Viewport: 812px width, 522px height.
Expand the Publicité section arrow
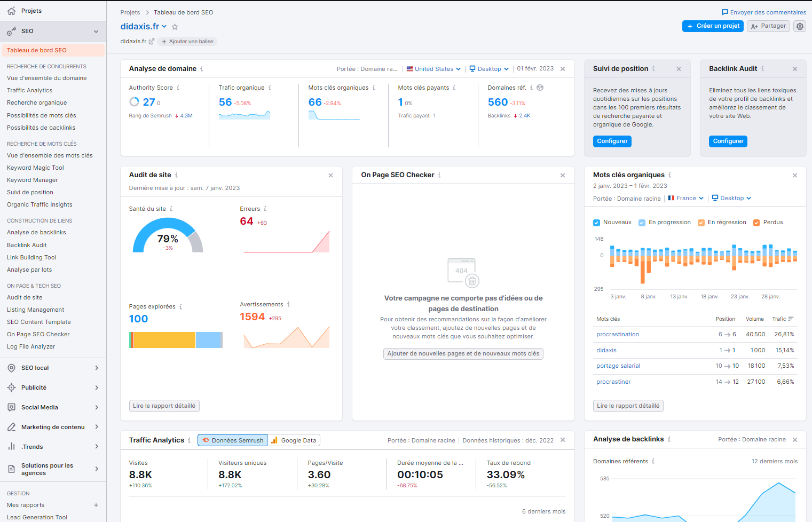(97, 387)
